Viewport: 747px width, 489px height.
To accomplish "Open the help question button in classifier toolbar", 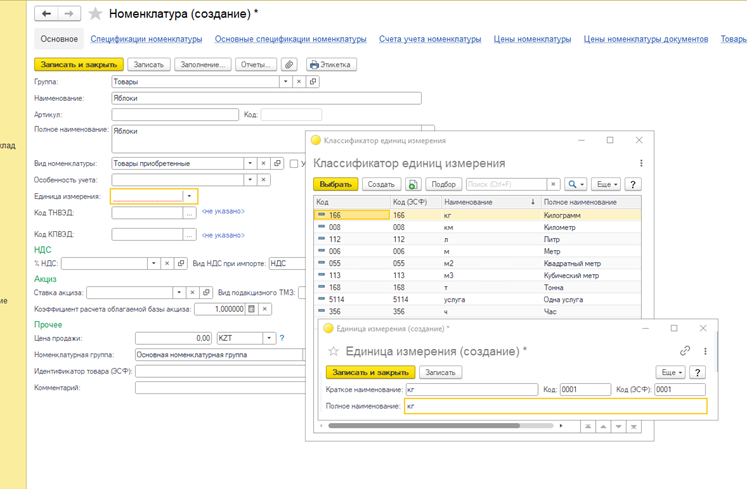I will 633,185.
